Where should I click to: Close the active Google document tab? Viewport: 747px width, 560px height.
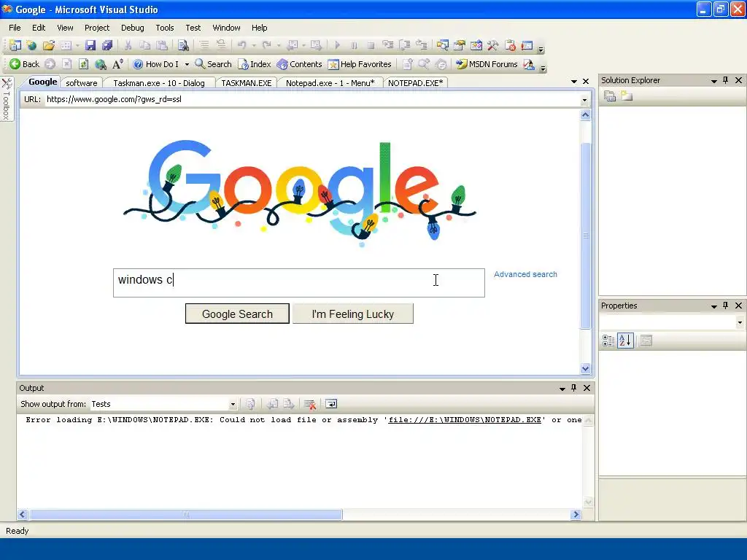click(x=586, y=82)
